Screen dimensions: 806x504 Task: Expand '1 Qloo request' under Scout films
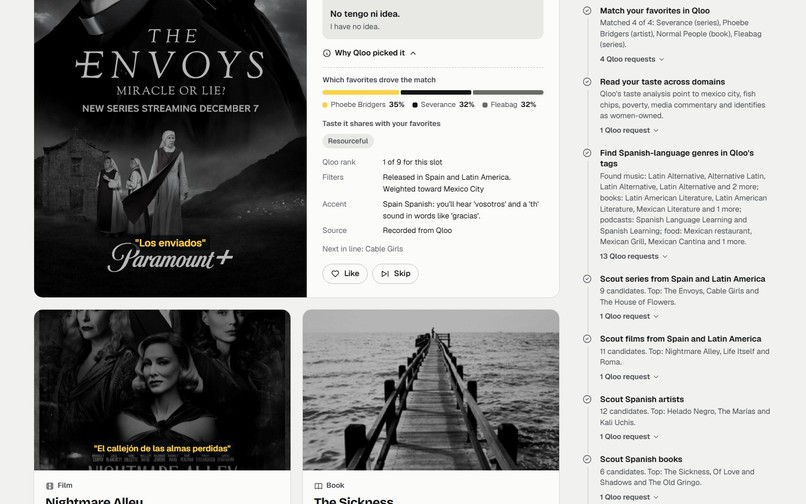629,376
